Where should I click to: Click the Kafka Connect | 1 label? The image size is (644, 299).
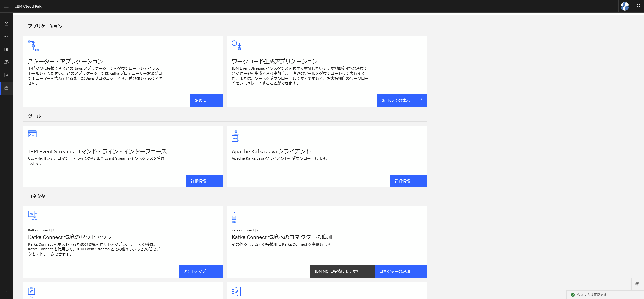pyautogui.click(x=41, y=230)
